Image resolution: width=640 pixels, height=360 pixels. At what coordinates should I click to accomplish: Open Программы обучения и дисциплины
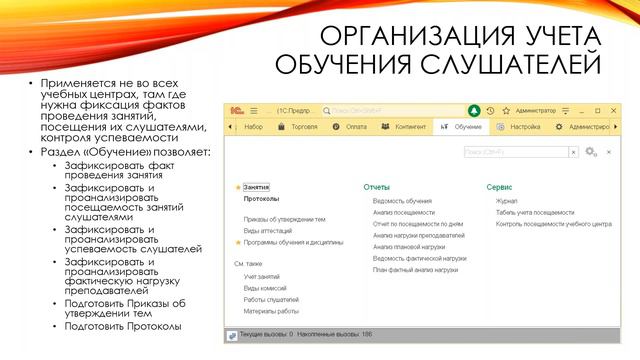tap(293, 242)
